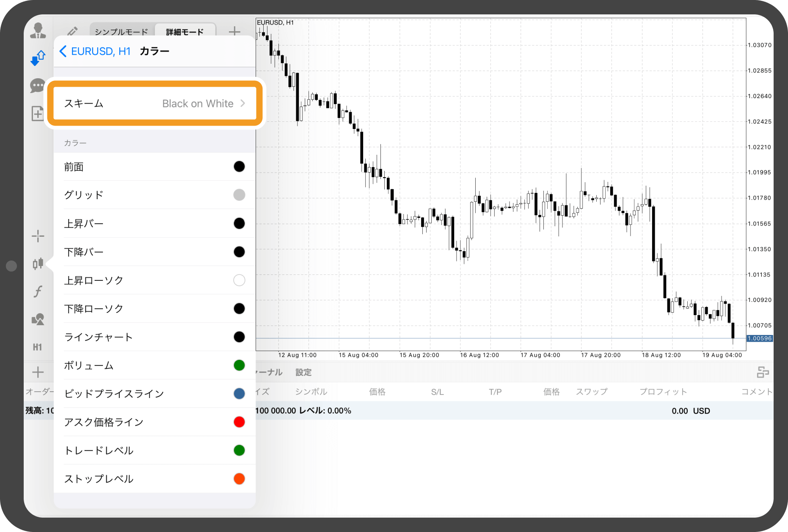Change the 前面 color swatch
Viewport: 788px width, 532px height.
[239, 167]
